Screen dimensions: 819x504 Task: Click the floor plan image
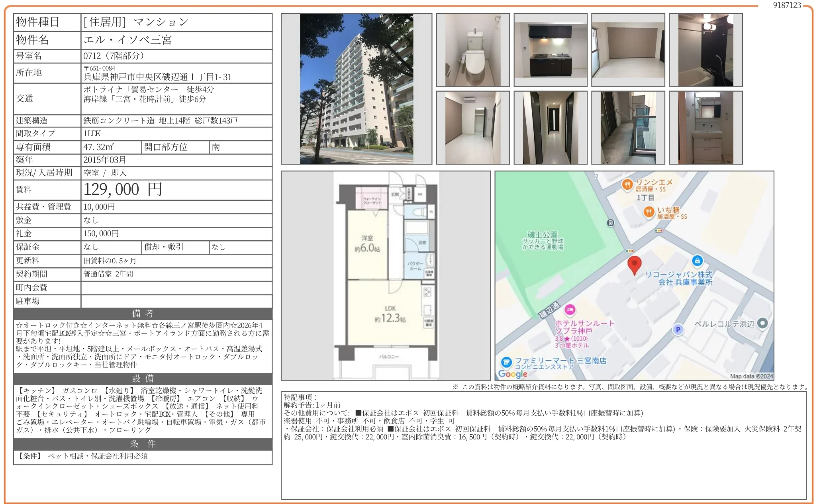click(386, 275)
